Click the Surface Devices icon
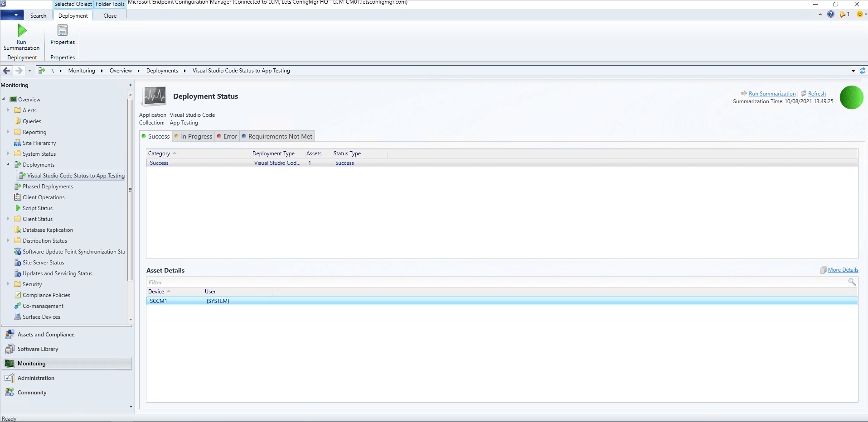This screenshot has height=422, width=868. point(18,317)
